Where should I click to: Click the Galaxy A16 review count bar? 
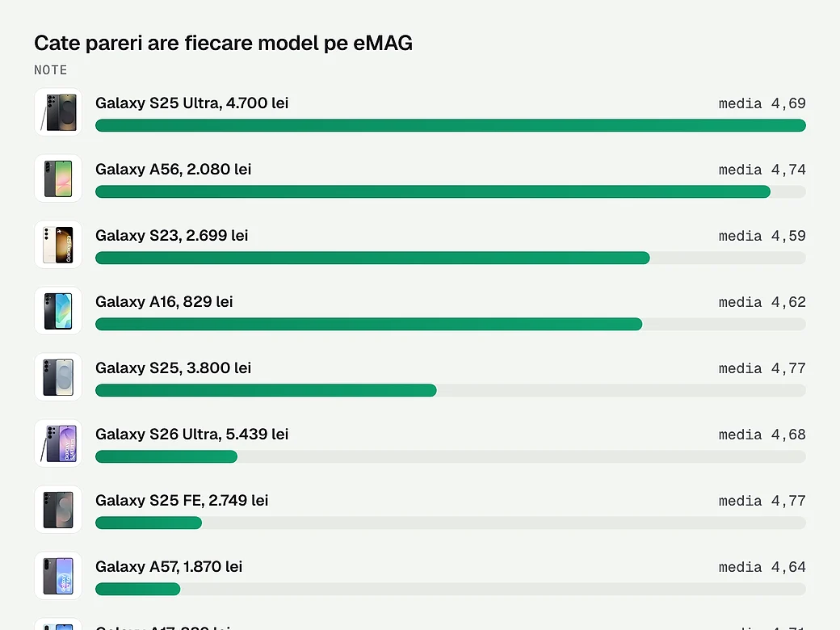[451, 324]
